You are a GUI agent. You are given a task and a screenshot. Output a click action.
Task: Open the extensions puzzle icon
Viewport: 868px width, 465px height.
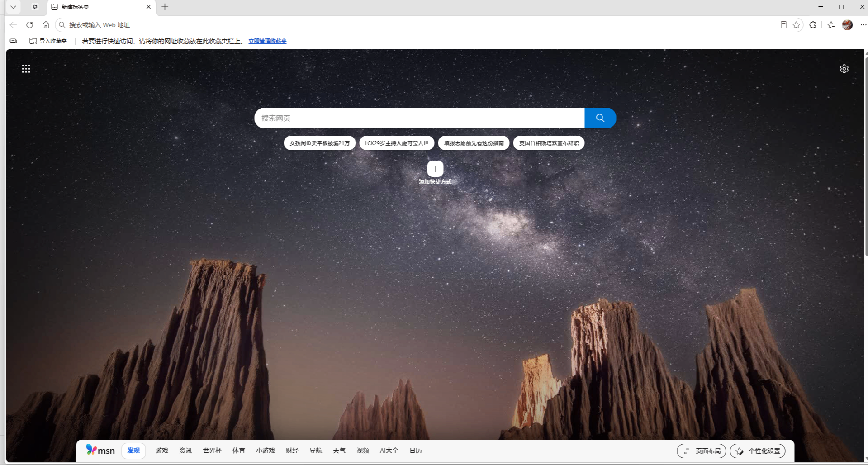(x=813, y=25)
